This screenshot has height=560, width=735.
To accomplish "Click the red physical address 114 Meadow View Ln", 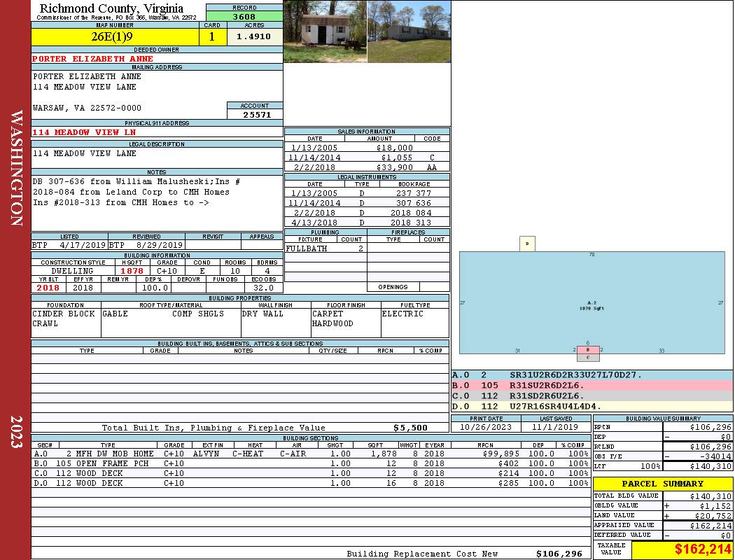I will pyautogui.click(x=84, y=132).
